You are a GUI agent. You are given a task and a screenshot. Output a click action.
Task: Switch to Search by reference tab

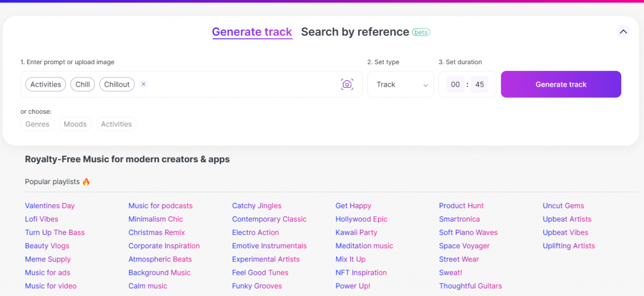point(355,32)
